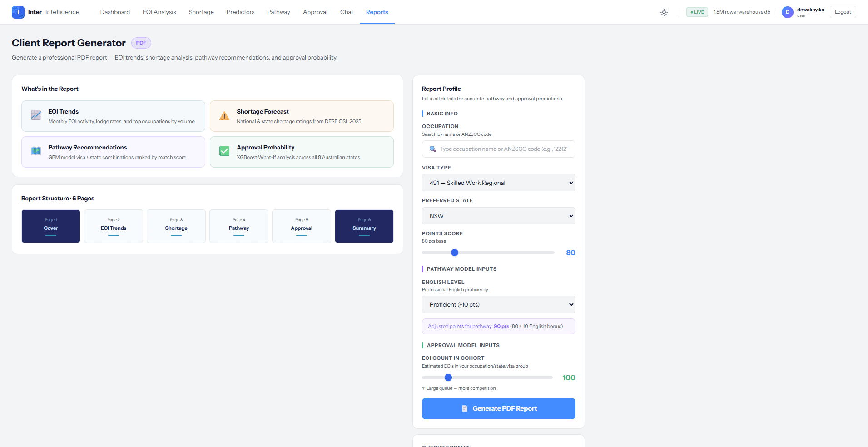Screen dimensions: 868x447
Task: Open the Chat tab
Action: click(347, 12)
